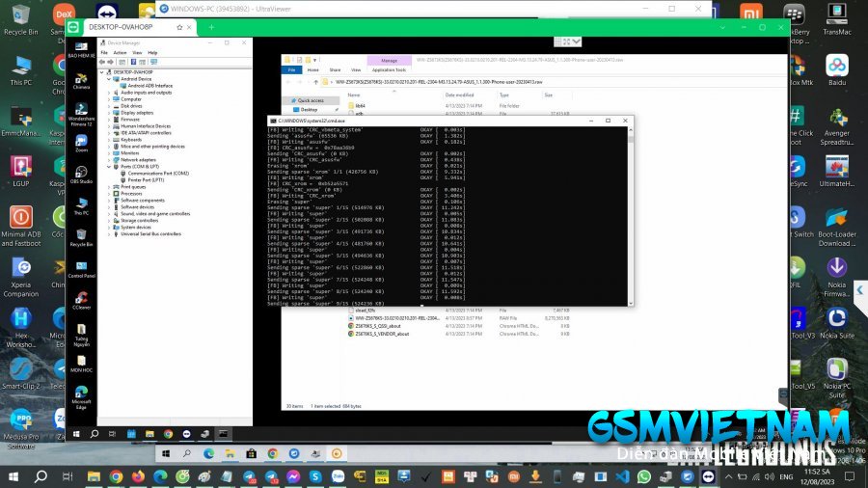Open local Windows Start menu

coord(14,476)
